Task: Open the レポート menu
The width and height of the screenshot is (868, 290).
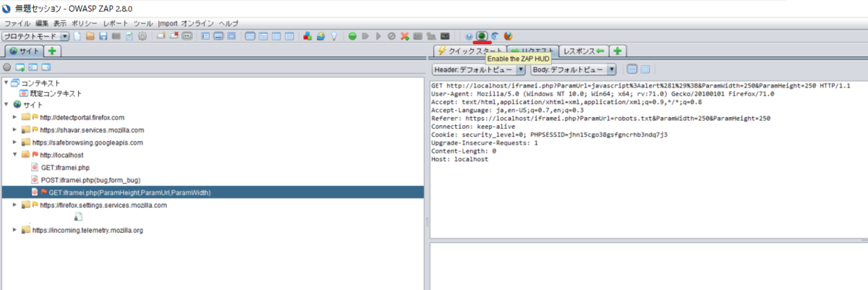Action: click(x=116, y=24)
